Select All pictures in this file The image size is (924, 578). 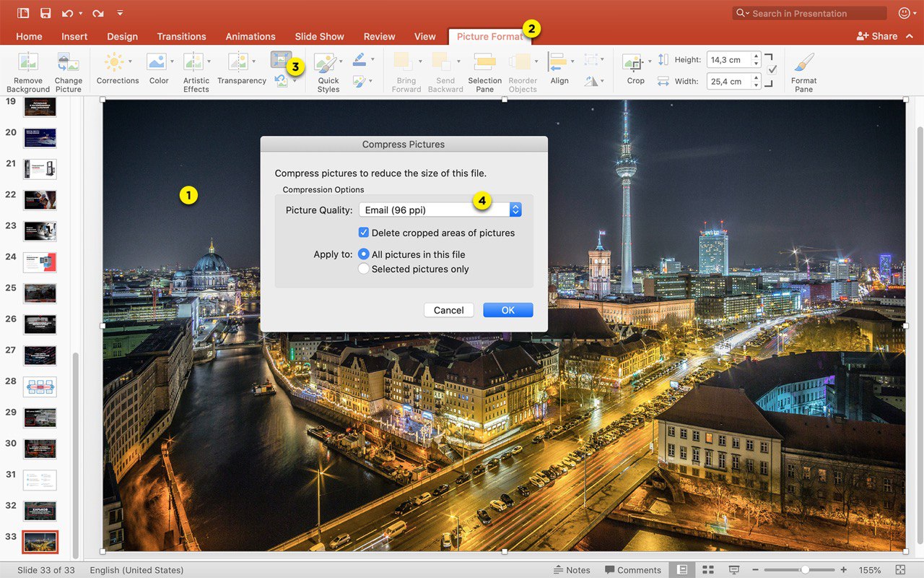pyautogui.click(x=364, y=254)
